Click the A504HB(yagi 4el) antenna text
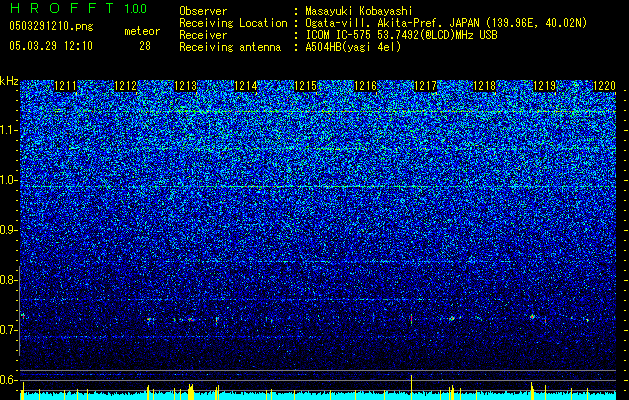Viewport: 629px width, 400px height. pos(353,47)
